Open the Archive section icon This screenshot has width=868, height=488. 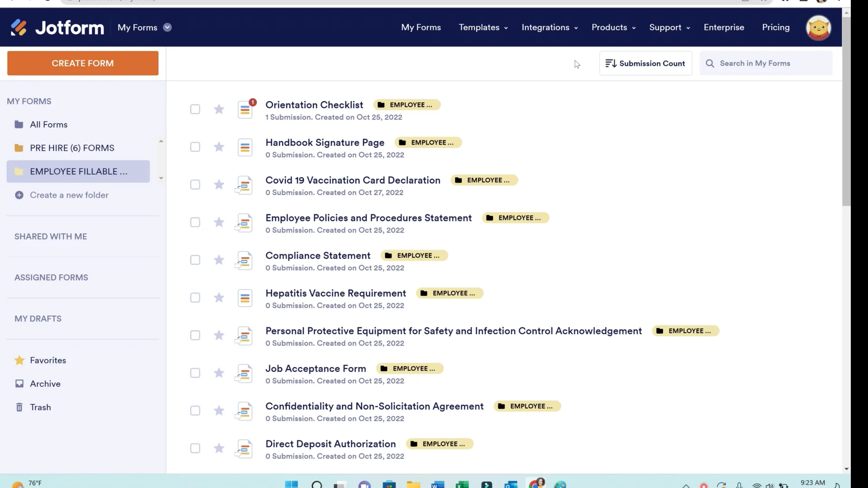click(x=19, y=384)
